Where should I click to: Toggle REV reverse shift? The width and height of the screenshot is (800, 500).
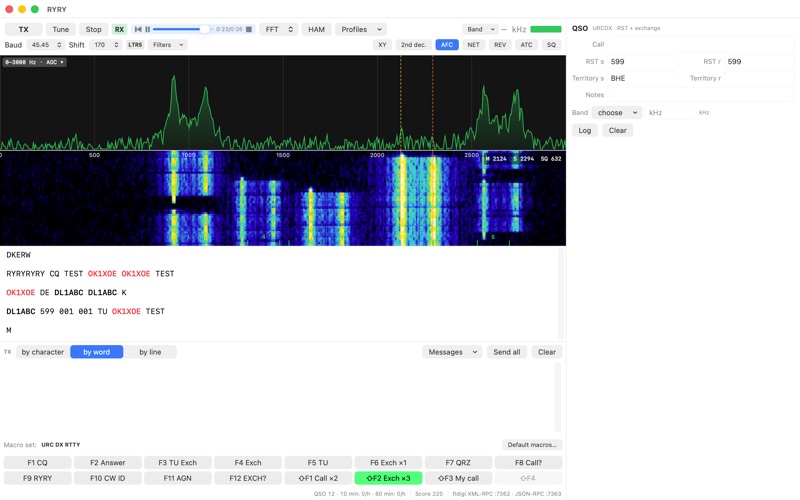[x=500, y=45]
